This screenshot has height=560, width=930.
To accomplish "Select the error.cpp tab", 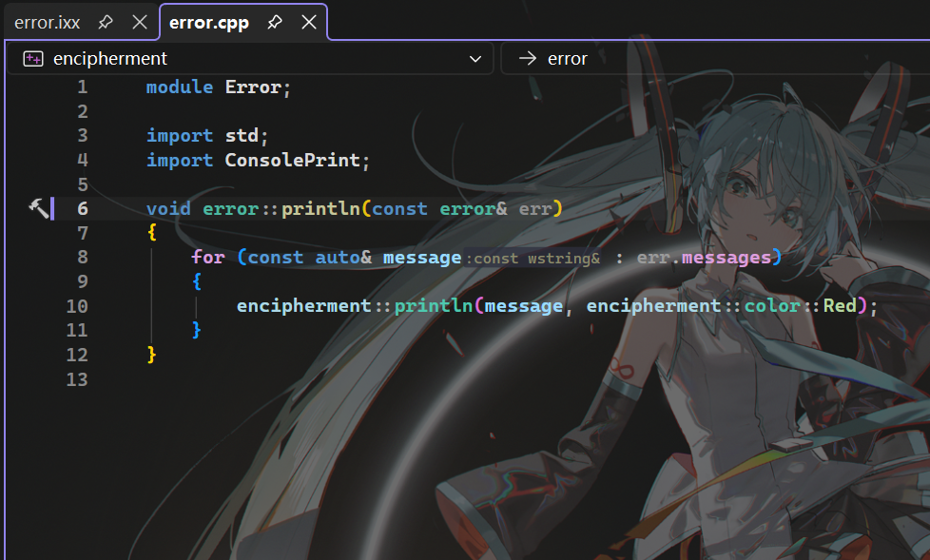I will click(208, 23).
